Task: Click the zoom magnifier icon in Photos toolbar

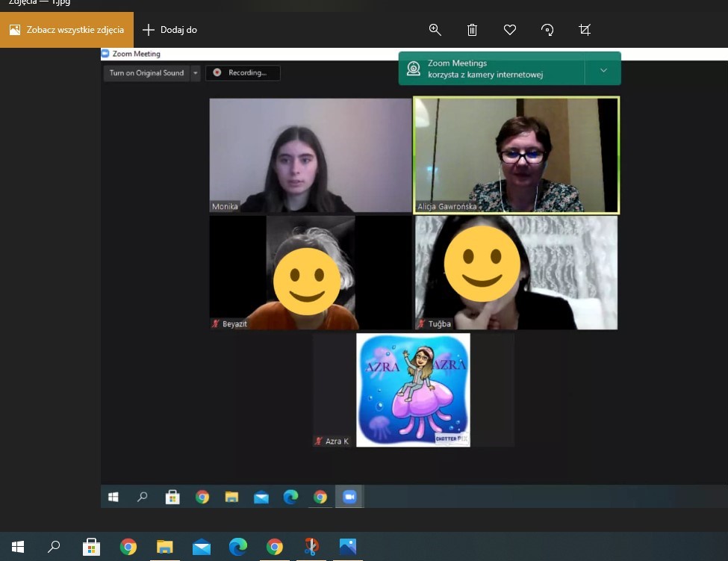Action: pos(435,30)
